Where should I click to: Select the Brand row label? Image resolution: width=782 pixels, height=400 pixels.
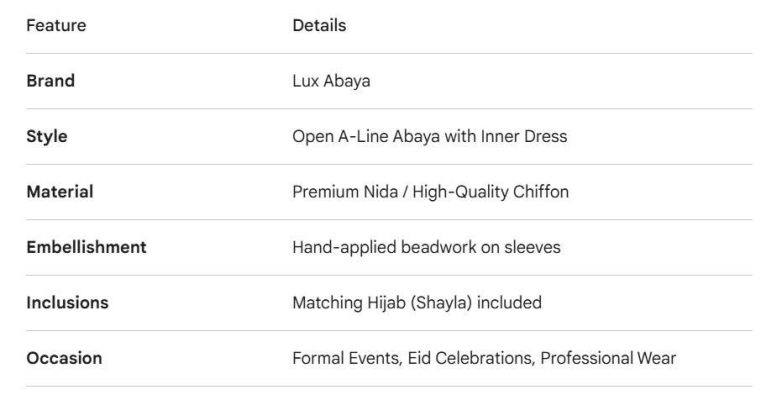(50, 81)
